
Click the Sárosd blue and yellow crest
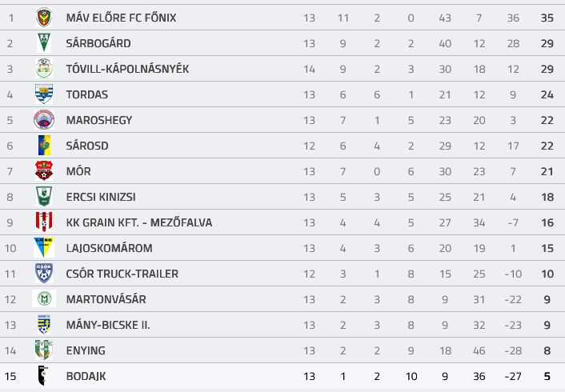(44, 145)
